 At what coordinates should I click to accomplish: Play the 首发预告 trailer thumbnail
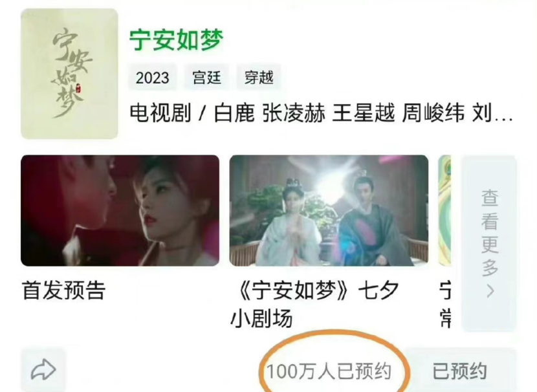tap(120, 210)
